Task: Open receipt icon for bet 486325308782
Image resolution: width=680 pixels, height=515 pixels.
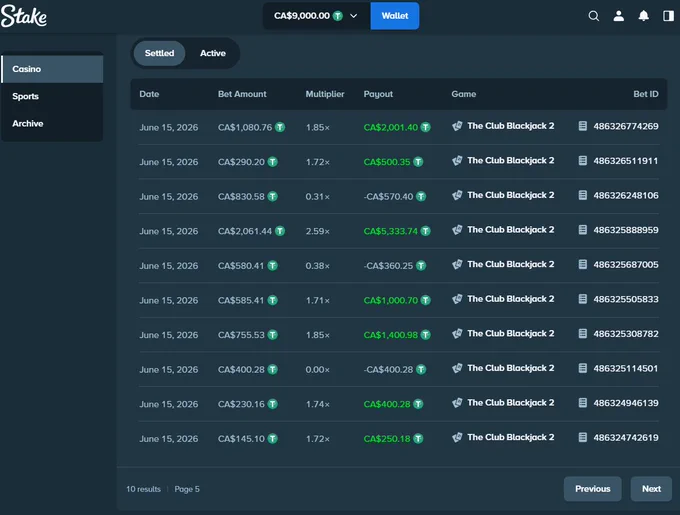Action: [583, 334]
